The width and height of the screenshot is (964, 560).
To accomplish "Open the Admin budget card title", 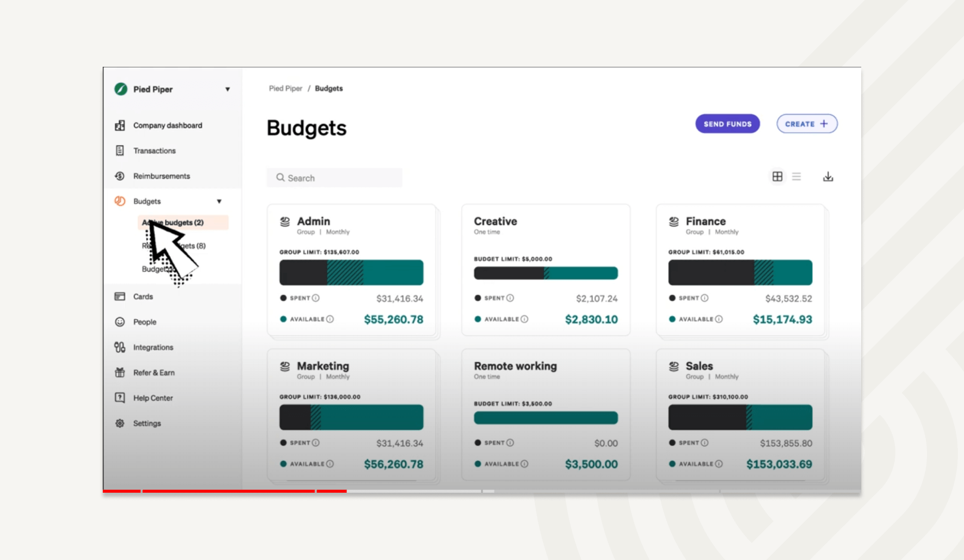I will click(x=313, y=221).
